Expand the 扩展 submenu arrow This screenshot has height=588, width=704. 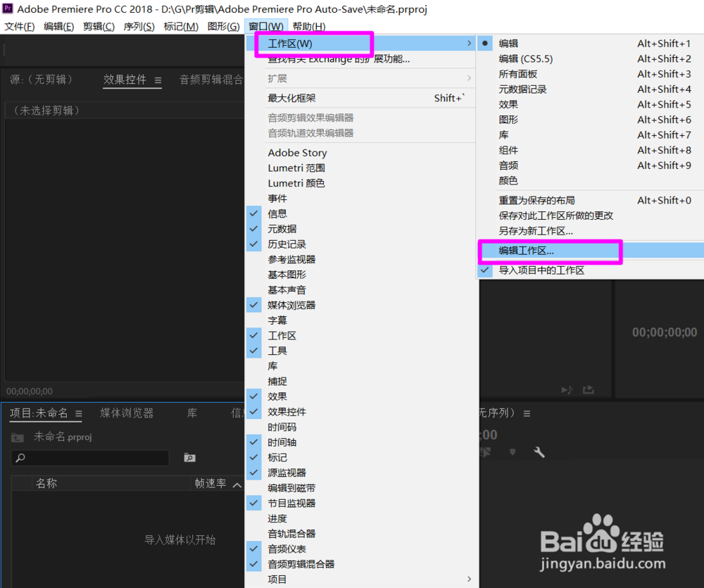point(469,78)
